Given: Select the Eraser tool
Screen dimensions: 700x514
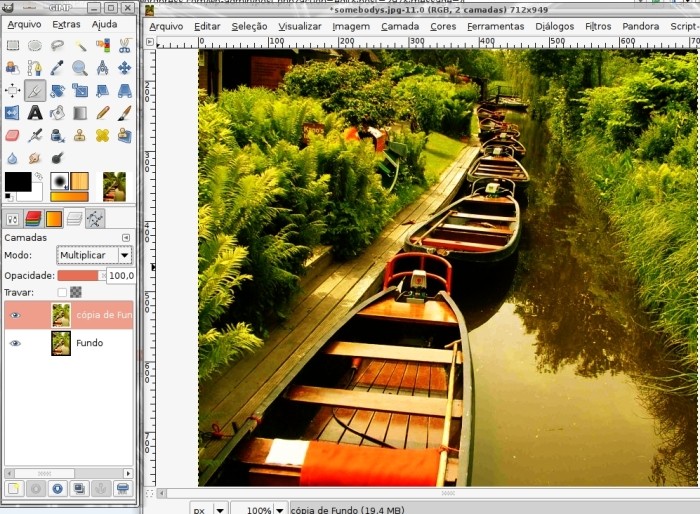Looking at the screenshot, I should (12, 135).
